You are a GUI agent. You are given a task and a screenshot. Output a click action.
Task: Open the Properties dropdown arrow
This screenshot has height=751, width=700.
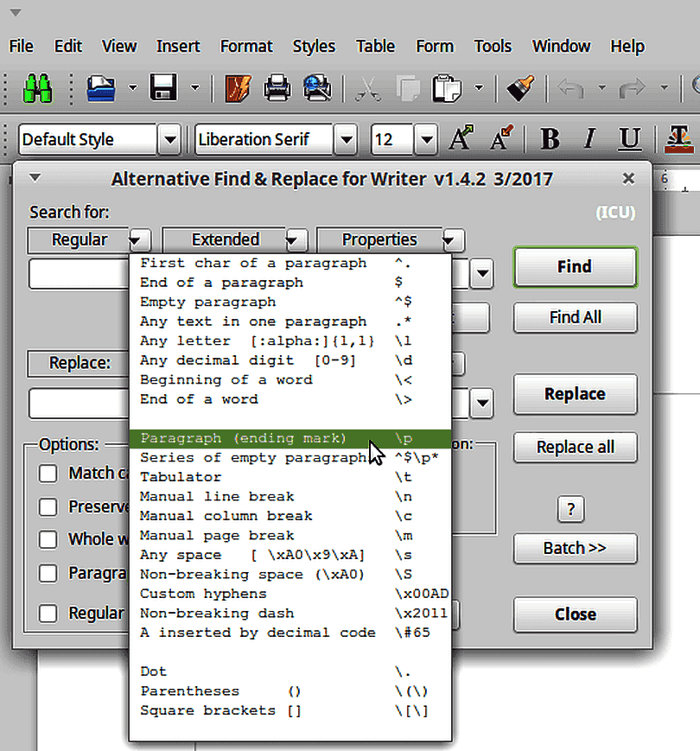tap(452, 240)
